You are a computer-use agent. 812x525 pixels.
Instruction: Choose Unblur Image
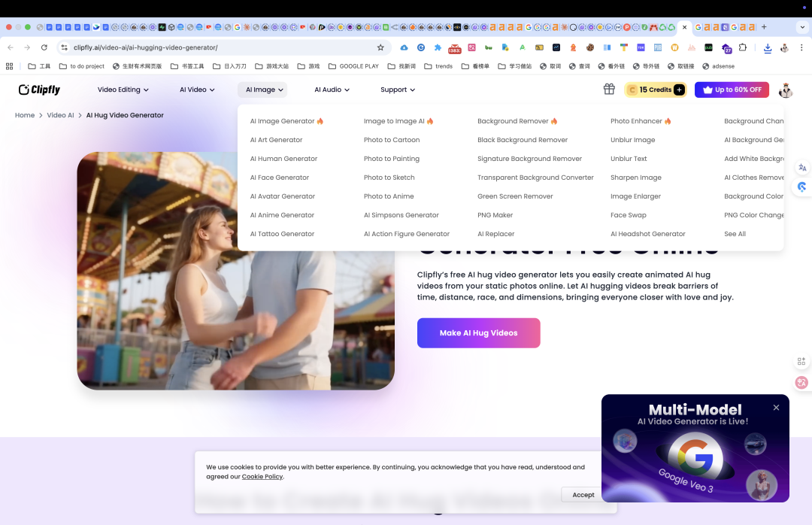(632, 140)
